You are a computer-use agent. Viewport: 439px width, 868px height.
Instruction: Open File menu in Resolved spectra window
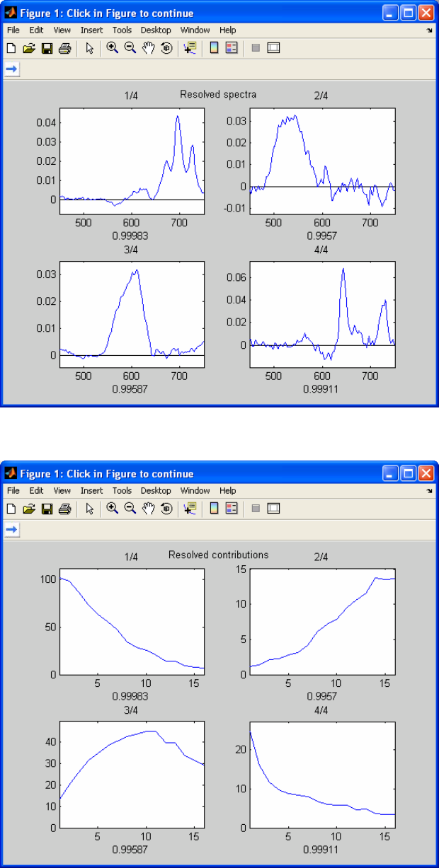pyautogui.click(x=13, y=30)
